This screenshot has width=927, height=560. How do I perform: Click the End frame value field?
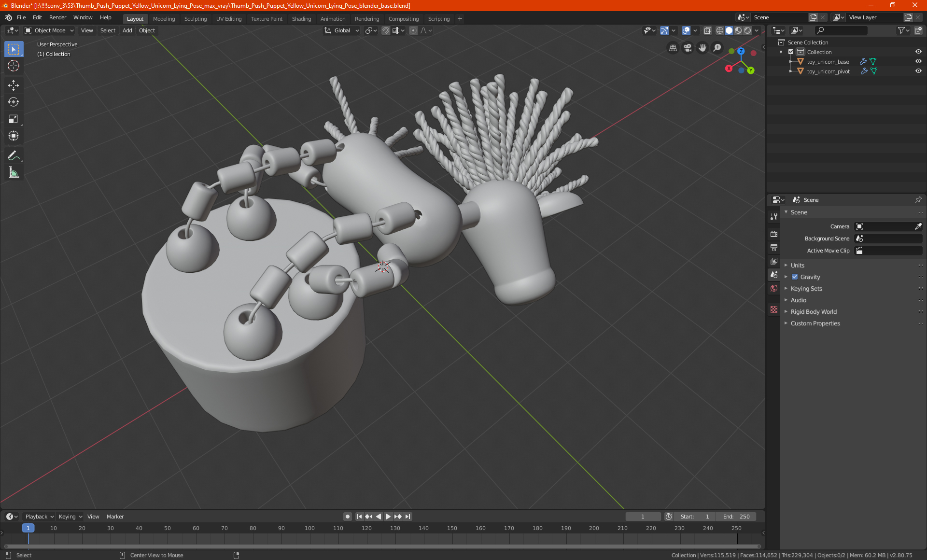point(736,517)
